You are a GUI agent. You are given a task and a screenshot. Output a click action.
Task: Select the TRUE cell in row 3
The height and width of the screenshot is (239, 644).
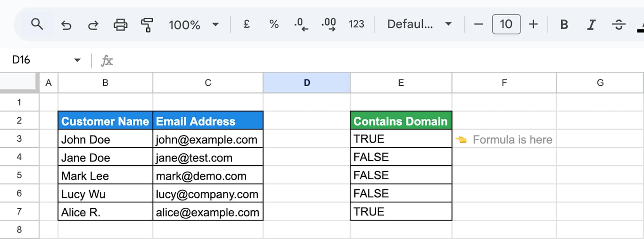point(401,139)
